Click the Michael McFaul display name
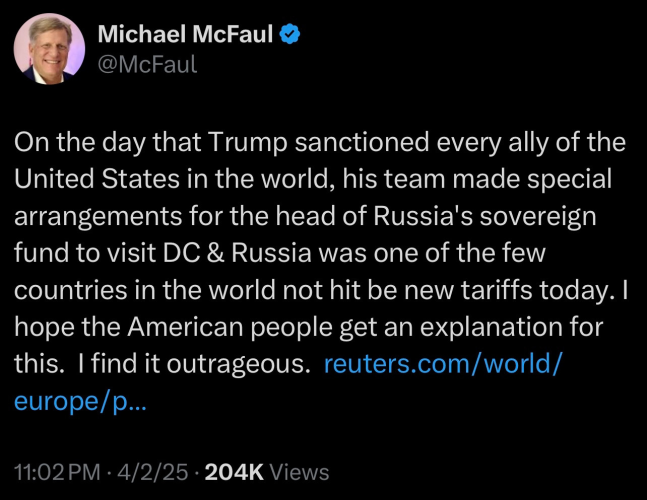The image size is (647, 500). [x=185, y=35]
